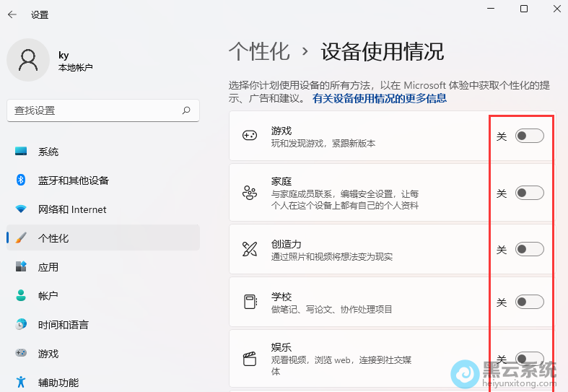Click the family people icon on 家庭 card
Screen dimensions: 568x392
click(x=250, y=193)
